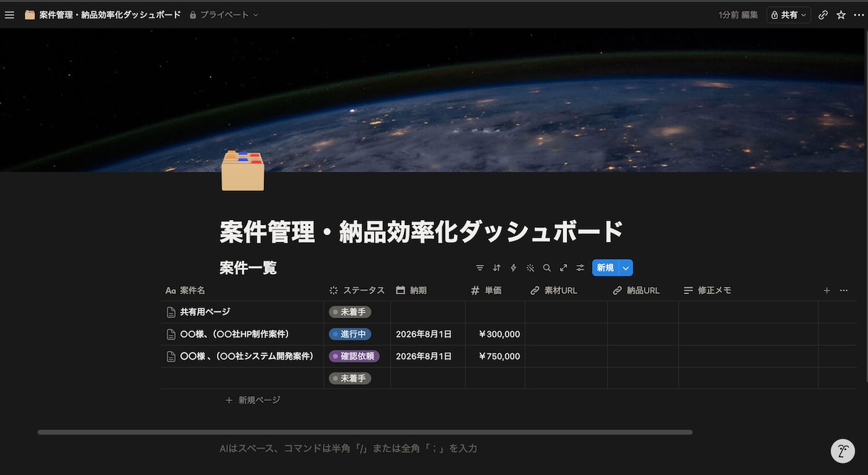
Task: Open the 共有 share dropdown
Action: (788, 14)
